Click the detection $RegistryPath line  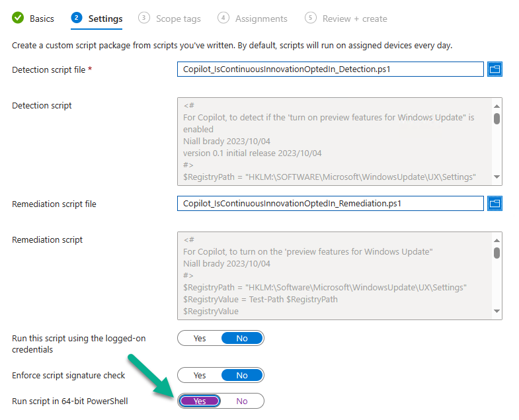pos(329,177)
